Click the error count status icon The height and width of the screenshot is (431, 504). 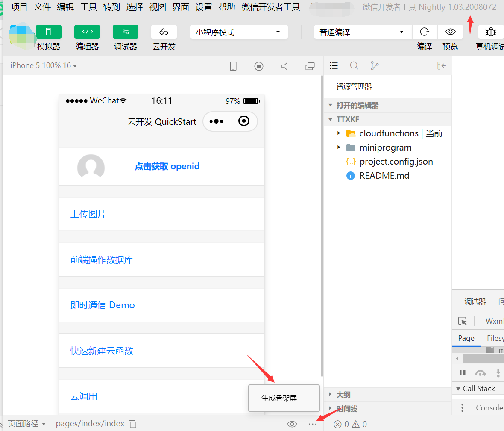[337, 424]
